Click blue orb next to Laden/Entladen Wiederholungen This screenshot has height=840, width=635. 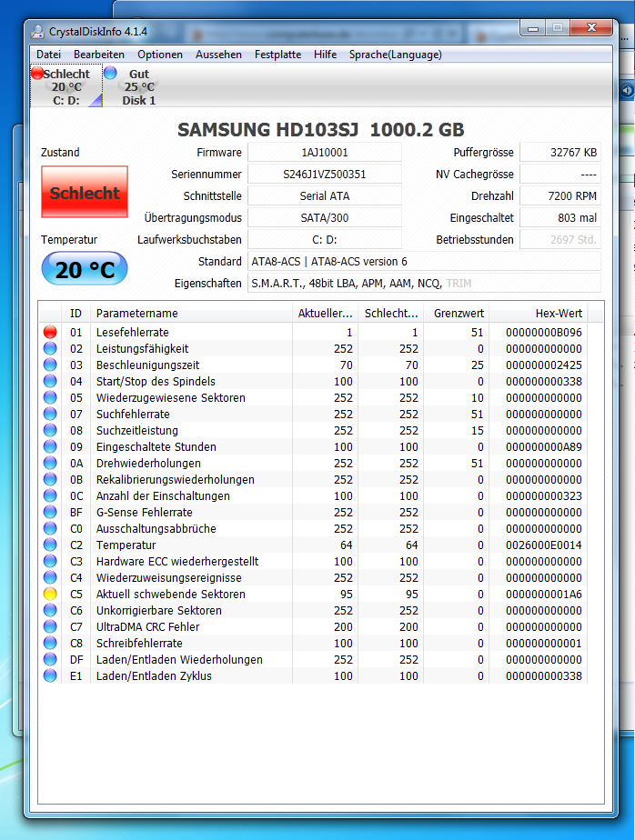click(x=50, y=659)
